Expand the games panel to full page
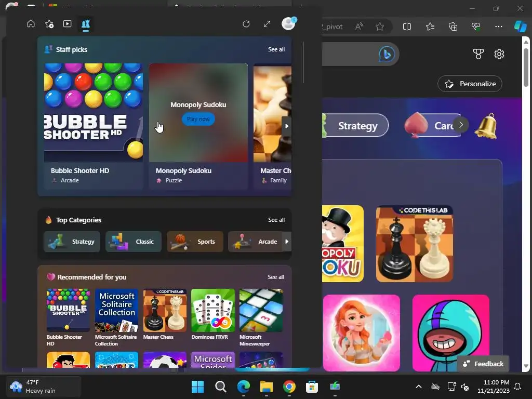Viewport: 532px width, 399px height. [267, 24]
